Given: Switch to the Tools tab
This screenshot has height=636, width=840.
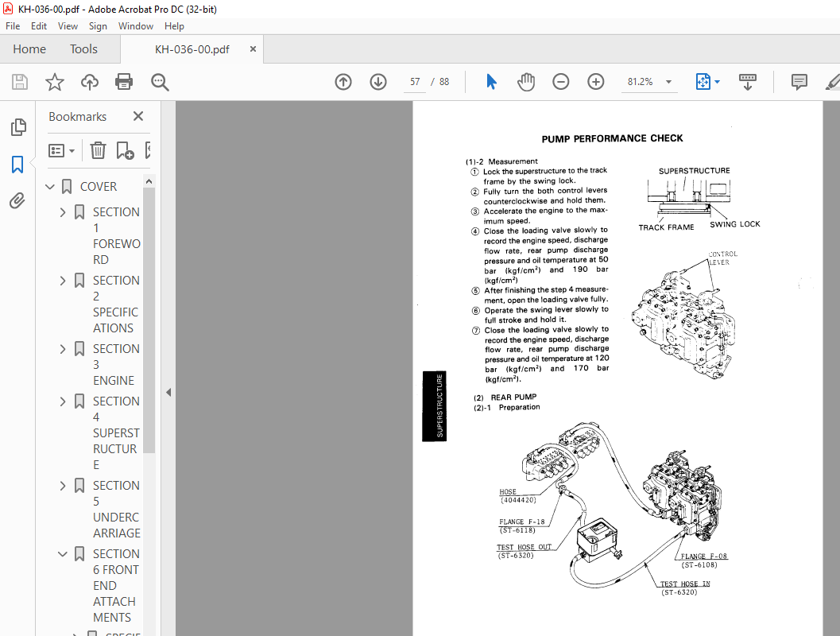Looking at the screenshot, I should [x=83, y=48].
